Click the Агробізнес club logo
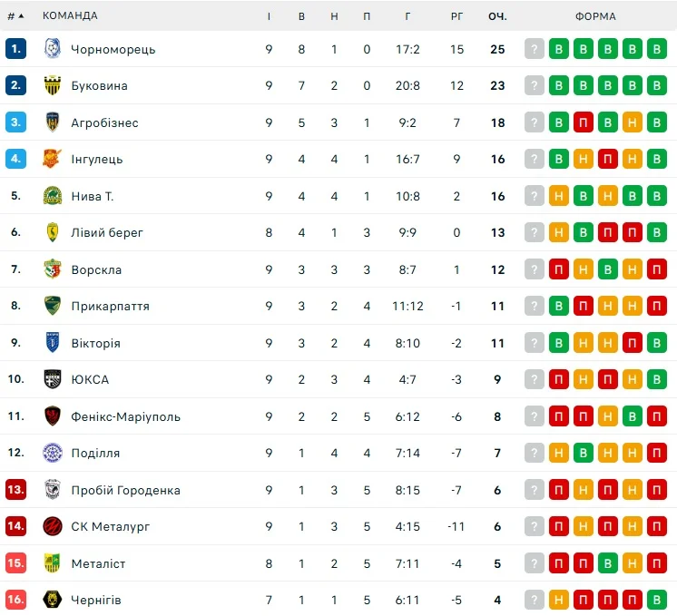 [x=53, y=122]
